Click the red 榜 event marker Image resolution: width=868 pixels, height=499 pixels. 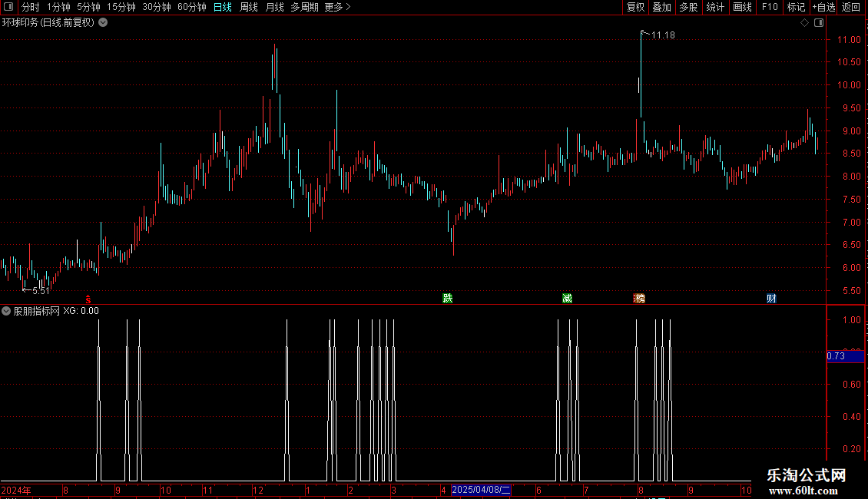(x=639, y=298)
